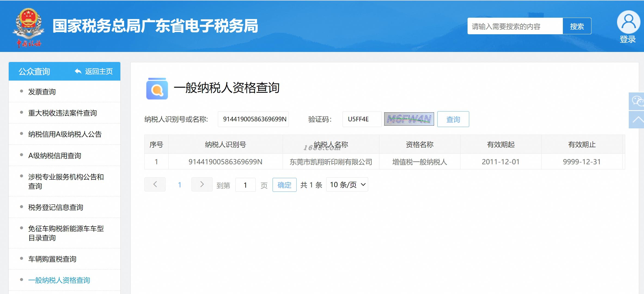Image resolution: width=644 pixels, height=294 pixels.
Task: Open 免征车购税新能源车车型目录查询 item
Action: 66,233
